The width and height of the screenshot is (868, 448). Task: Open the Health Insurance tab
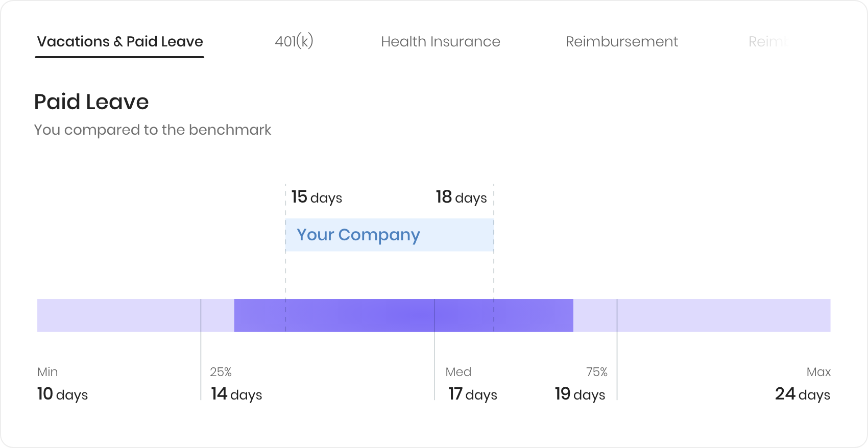440,42
